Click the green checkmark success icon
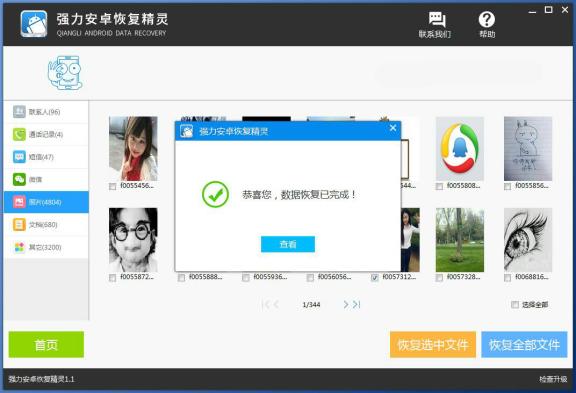The height and width of the screenshot is (393, 576). point(215,194)
